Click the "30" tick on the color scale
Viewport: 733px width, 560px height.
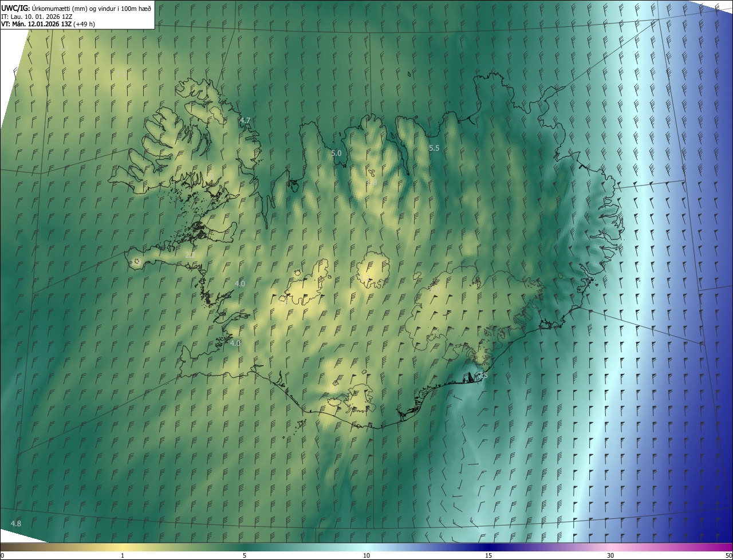click(x=610, y=555)
